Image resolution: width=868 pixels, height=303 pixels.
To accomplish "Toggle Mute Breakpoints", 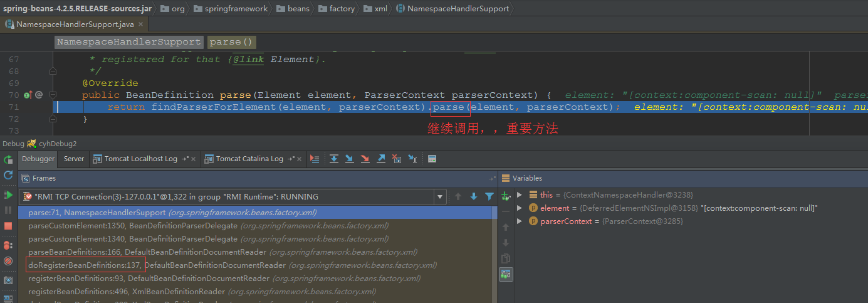I will tap(8, 260).
